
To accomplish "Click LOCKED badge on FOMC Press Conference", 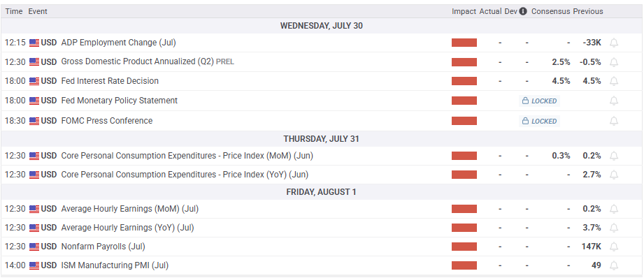I will click(539, 121).
